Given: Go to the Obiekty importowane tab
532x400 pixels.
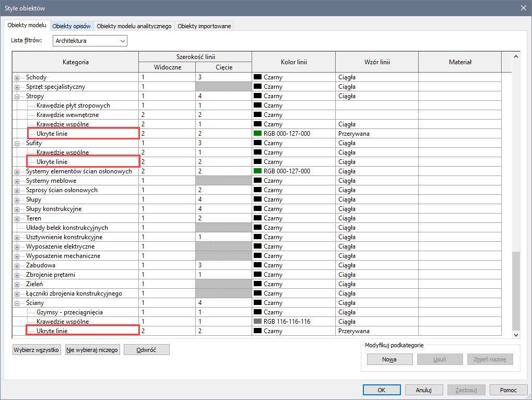Looking at the screenshot, I should tap(204, 26).
